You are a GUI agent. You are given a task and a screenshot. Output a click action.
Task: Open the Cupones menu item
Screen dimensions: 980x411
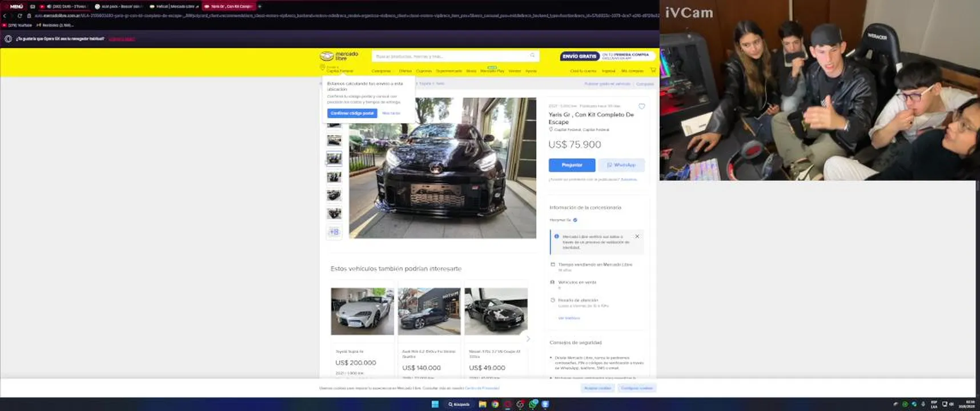(424, 71)
